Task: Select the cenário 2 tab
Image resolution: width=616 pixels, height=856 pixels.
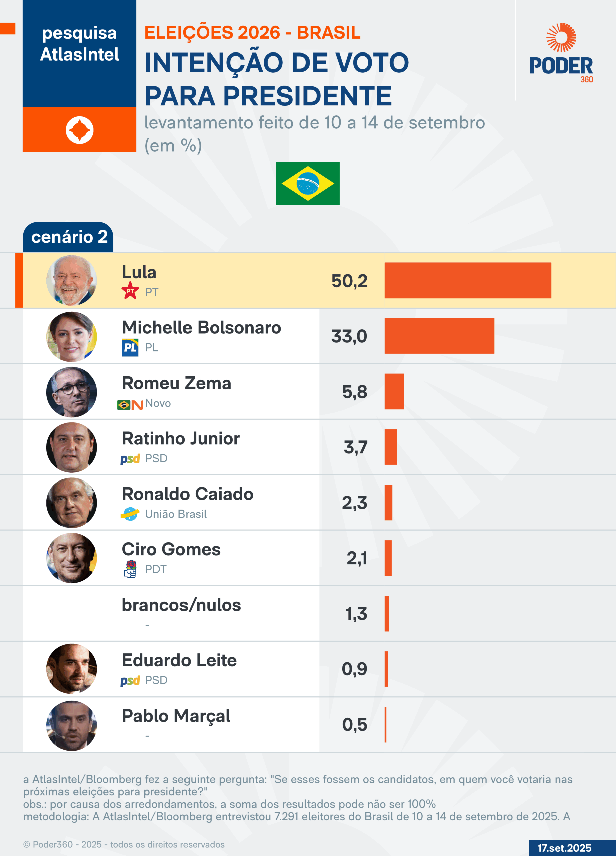Action: pos(68,237)
